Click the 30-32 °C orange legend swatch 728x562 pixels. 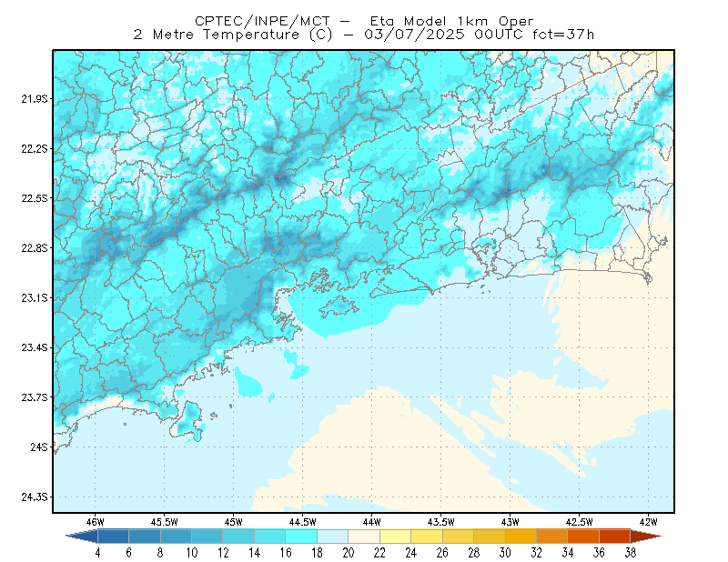(521, 537)
